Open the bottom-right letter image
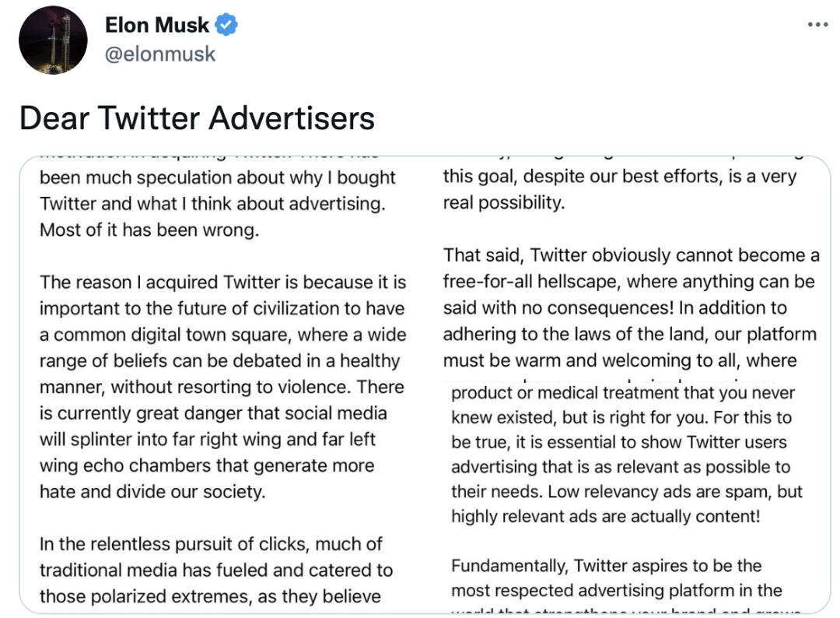 coord(629,498)
